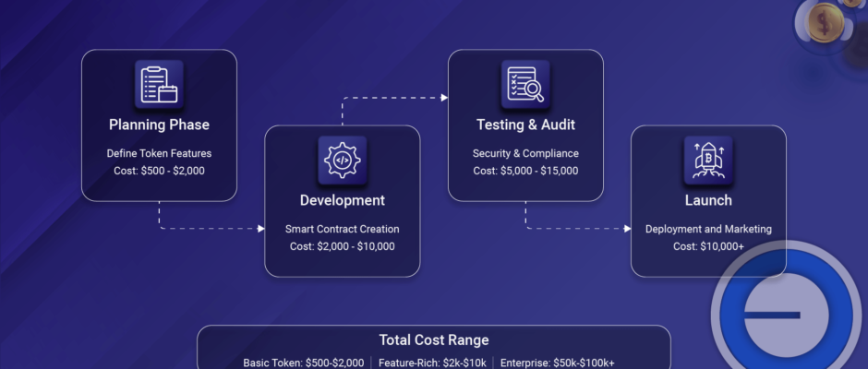Click "Cost: $500 - $2,000" text
Screen dimensions: 868x369
pyautogui.click(x=159, y=171)
